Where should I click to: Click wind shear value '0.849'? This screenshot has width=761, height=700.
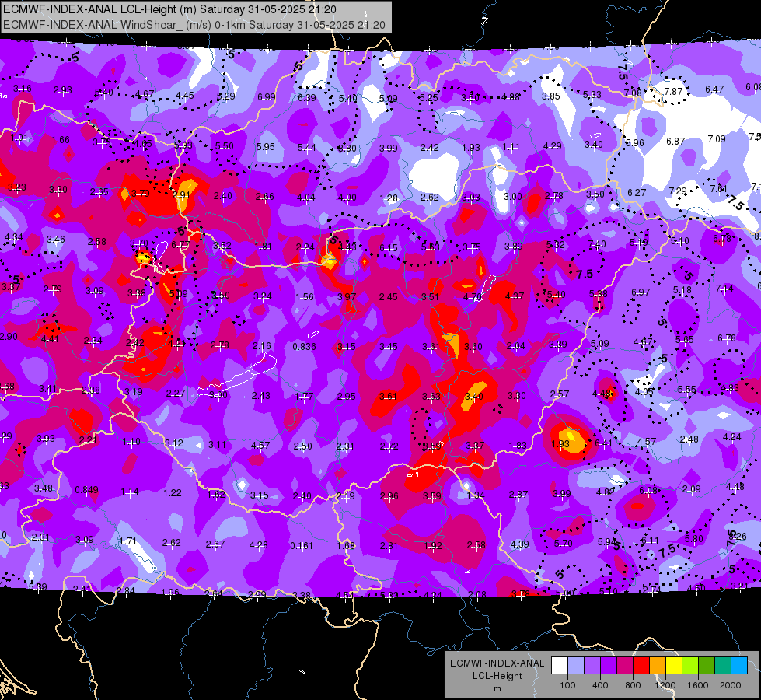86,490
